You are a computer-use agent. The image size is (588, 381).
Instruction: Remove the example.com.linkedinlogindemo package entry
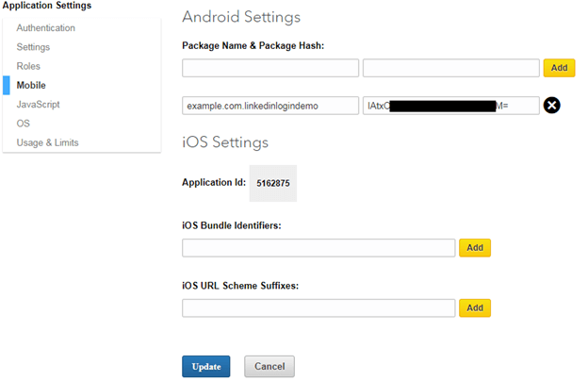(x=552, y=105)
